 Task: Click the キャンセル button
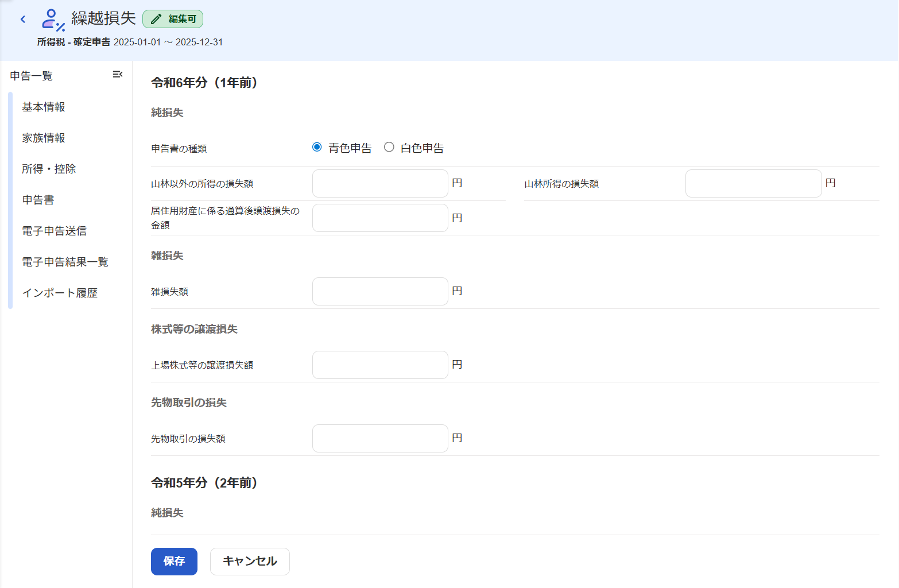(x=250, y=561)
